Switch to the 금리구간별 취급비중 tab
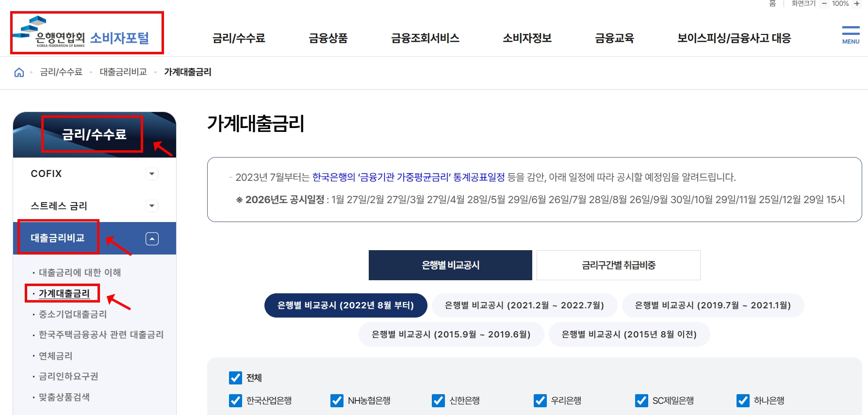Image resolution: width=868 pixels, height=415 pixels. (x=619, y=265)
